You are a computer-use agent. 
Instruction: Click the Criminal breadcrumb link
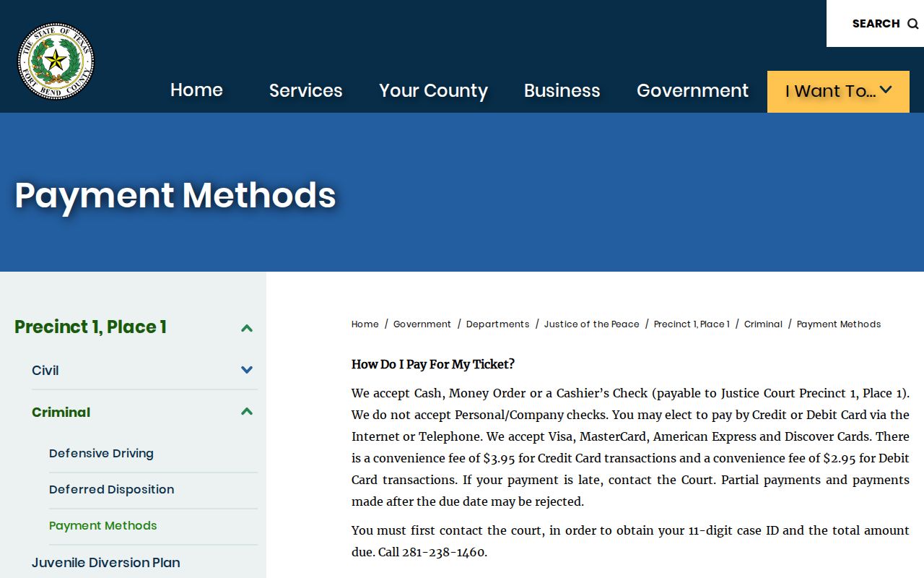pyautogui.click(x=763, y=324)
